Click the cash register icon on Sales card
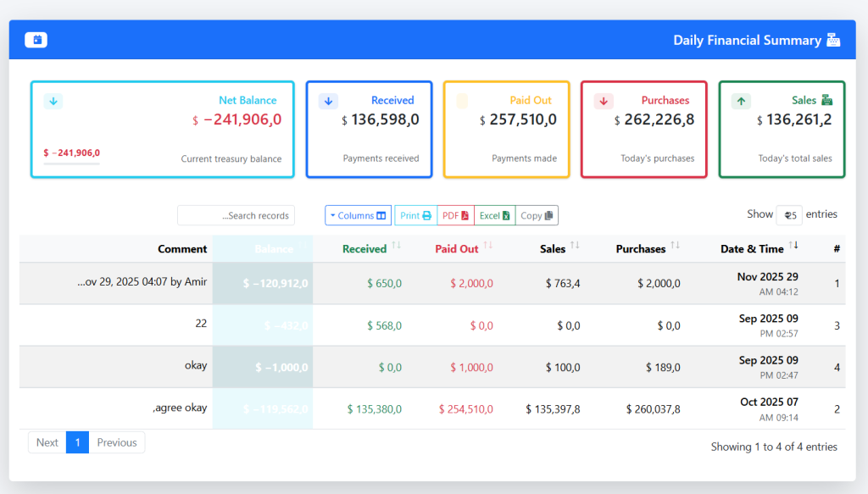 click(x=826, y=100)
